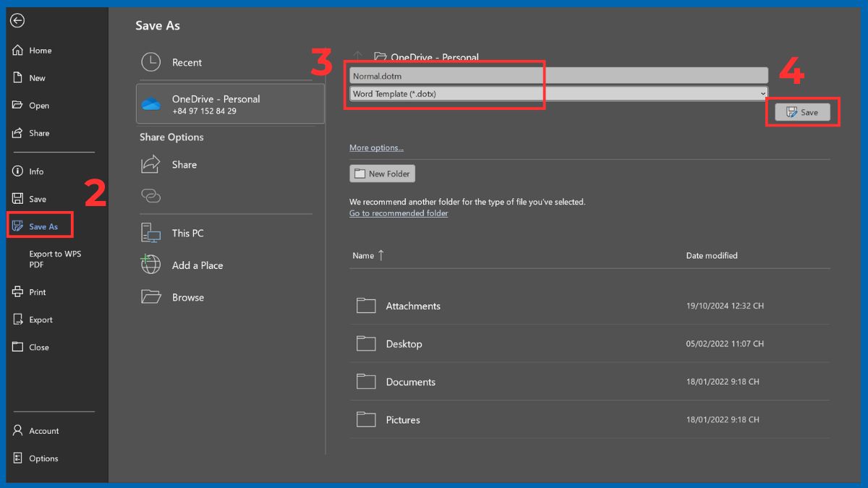The image size is (868, 488).
Task: Click the Normal.dotm file name field
Action: point(557,76)
